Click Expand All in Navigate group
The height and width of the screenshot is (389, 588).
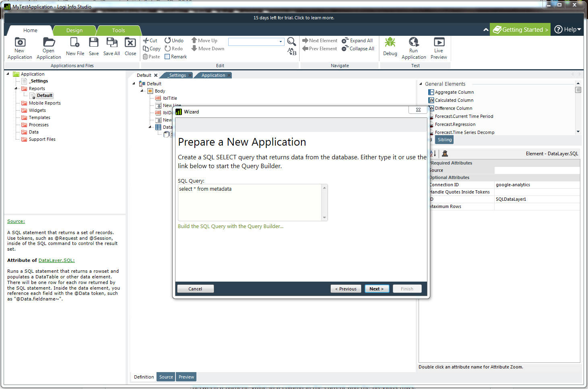point(357,41)
